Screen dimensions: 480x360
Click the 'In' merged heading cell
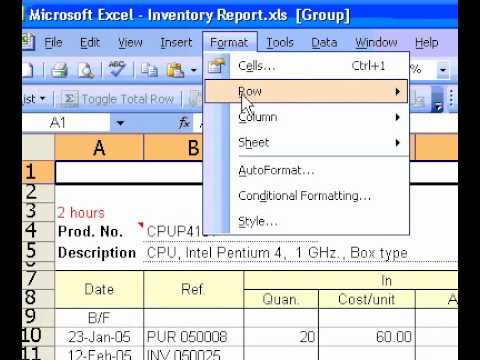coord(351,281)
